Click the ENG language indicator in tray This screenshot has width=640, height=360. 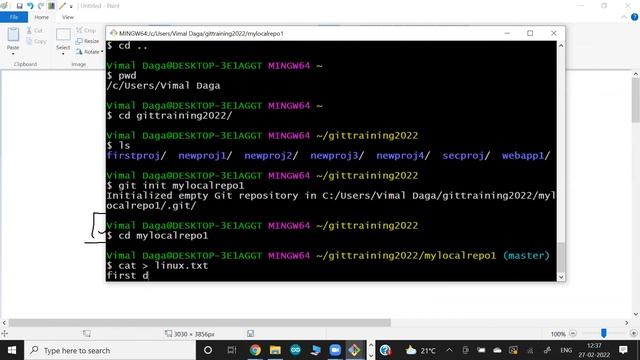click(566, 350)
